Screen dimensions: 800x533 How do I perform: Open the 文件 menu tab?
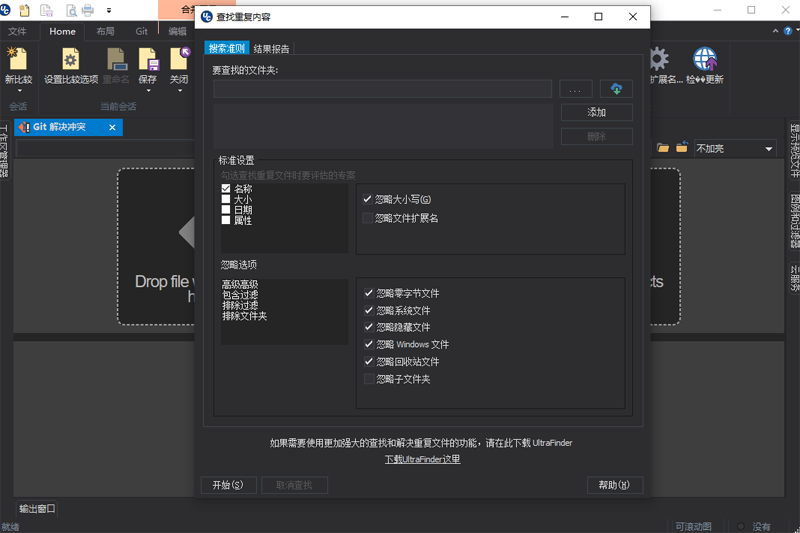pyautogui.click(x=17, y=31)
